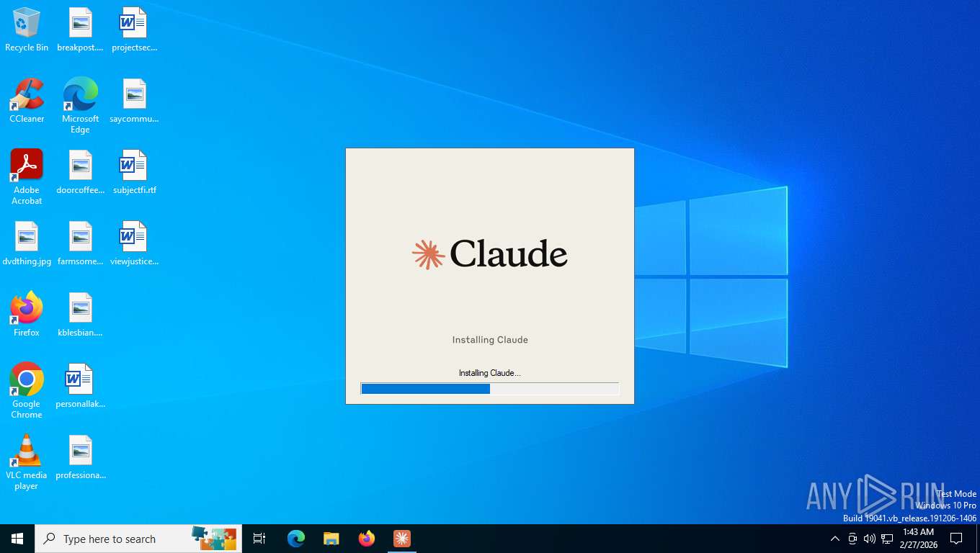Image resolution: width=980 pixels, height=553 pixels.
Task: Select the dvdthing.jpg file icon
Action: tap(27, 244)
